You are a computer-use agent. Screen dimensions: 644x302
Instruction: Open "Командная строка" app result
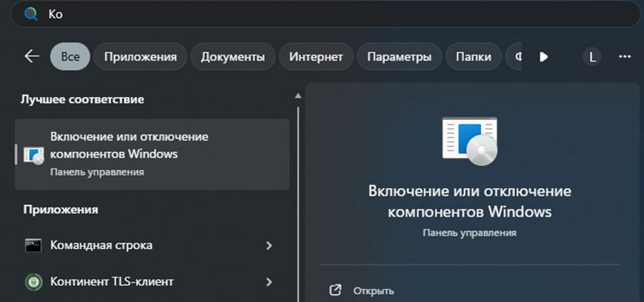pos(152,246)
